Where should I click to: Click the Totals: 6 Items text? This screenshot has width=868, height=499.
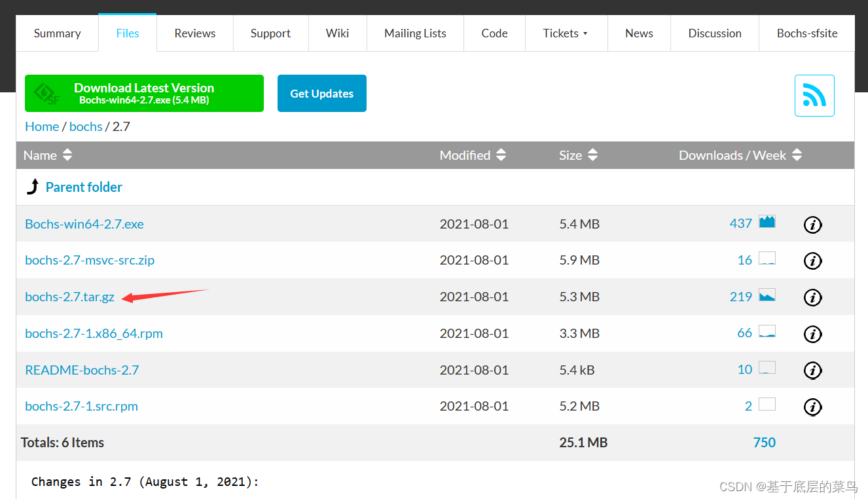(62, 443)
